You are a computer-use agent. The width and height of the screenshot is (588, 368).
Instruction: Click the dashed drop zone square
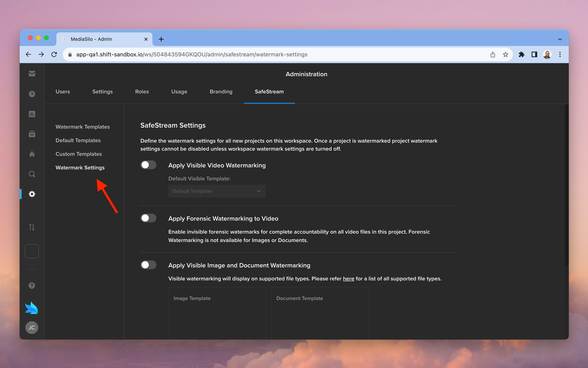pos(32,251)
